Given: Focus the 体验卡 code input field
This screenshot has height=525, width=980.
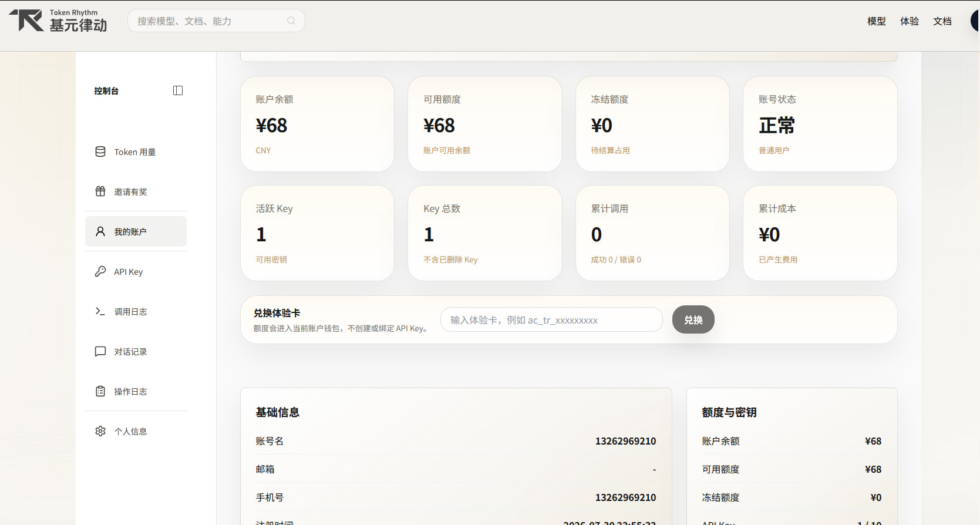Looking at the screenshot, I should pyautogui.click(x=551, y=319).
